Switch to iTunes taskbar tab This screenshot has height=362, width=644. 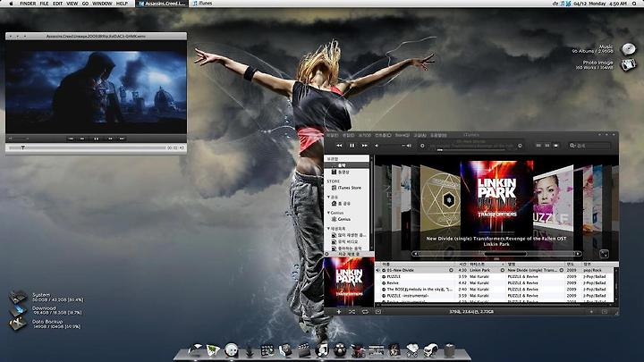tap(203, 4)
